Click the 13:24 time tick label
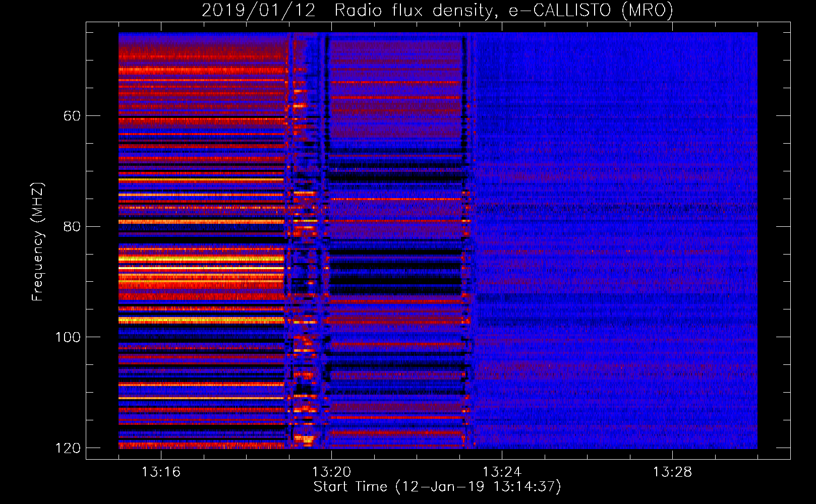Image resolution: width=816 pixels, height=504 pixels. click(x=502, y=472)
